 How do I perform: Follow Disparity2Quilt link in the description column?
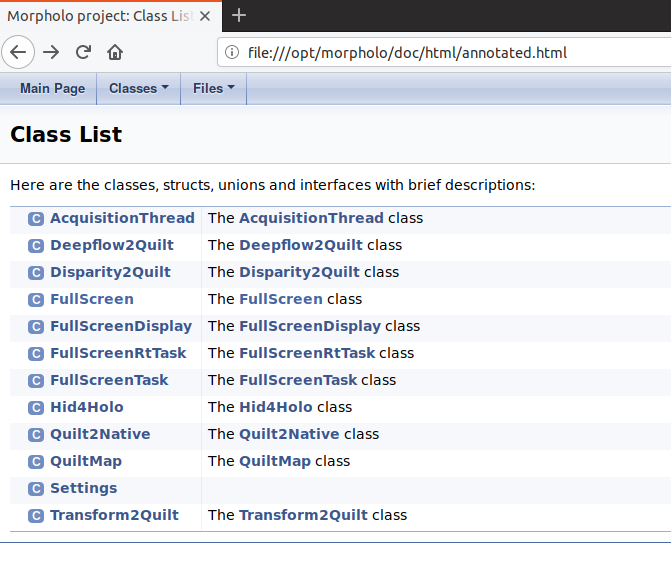300,272
